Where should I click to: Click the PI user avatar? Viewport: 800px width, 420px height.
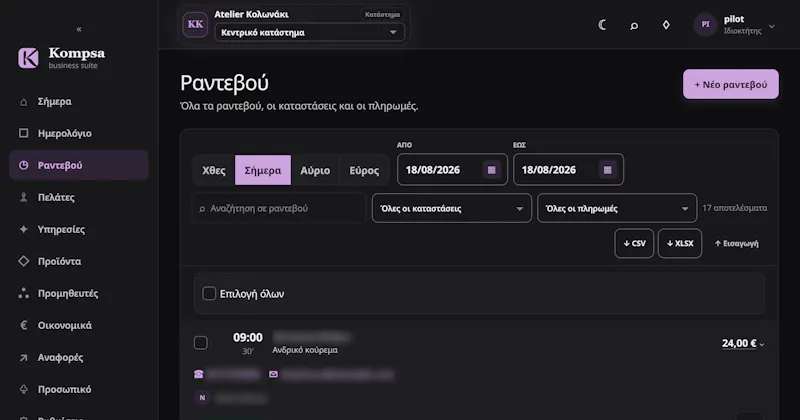705,24
